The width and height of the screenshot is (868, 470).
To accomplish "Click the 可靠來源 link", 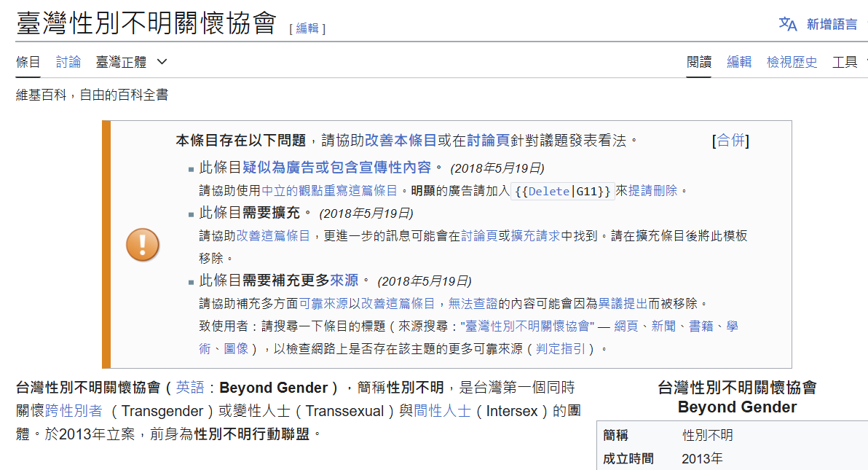I will tap(323, 303).
